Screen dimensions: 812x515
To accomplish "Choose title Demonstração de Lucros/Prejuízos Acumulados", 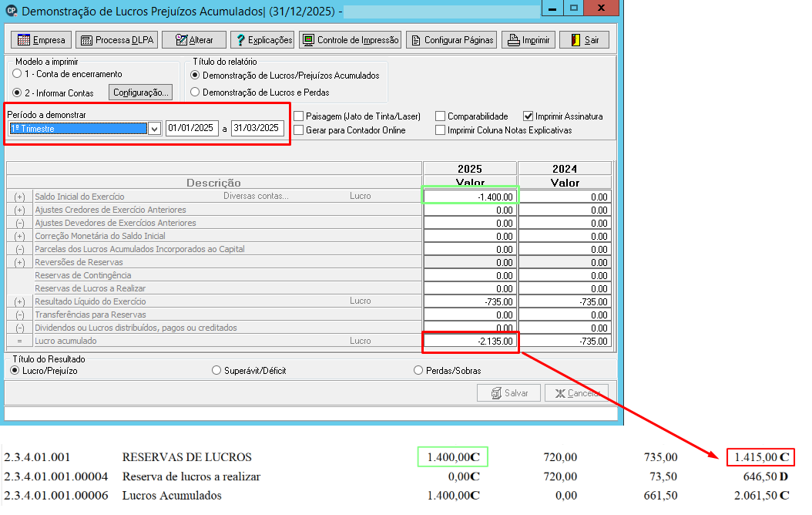I will [195, 75].
